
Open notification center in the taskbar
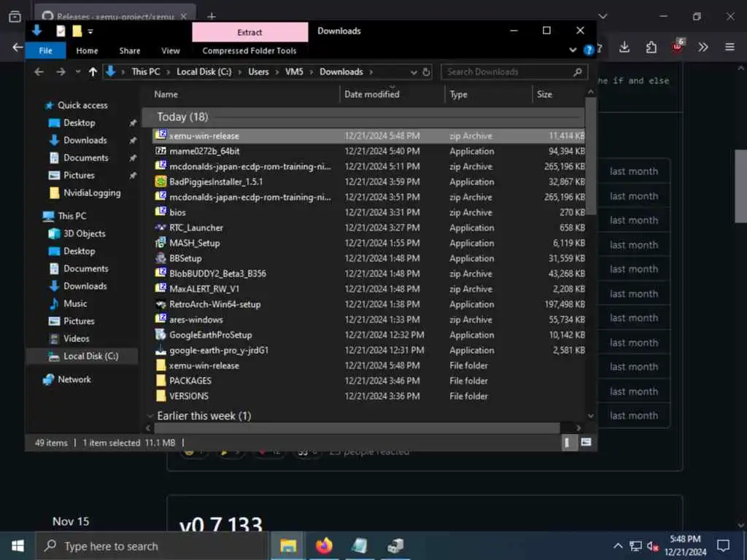pos(723,545)
